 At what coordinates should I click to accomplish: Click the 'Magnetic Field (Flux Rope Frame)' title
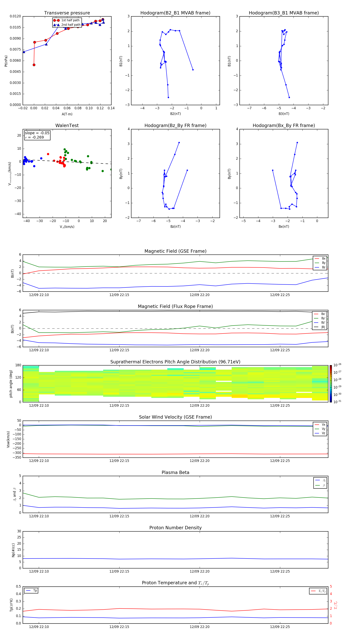pos(175,307)
